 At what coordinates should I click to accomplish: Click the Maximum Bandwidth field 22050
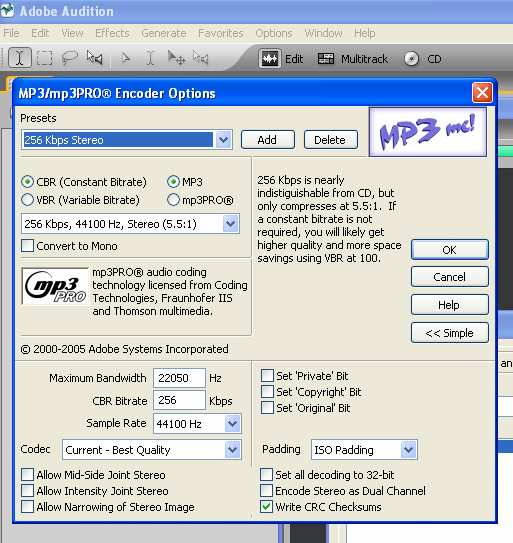tap(179, 378)
